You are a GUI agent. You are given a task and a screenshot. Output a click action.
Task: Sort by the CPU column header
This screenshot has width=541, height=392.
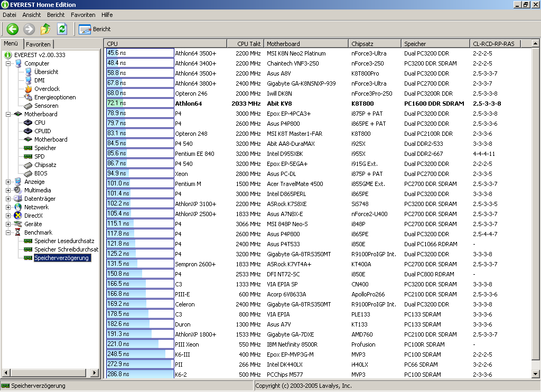click(165, 44)
